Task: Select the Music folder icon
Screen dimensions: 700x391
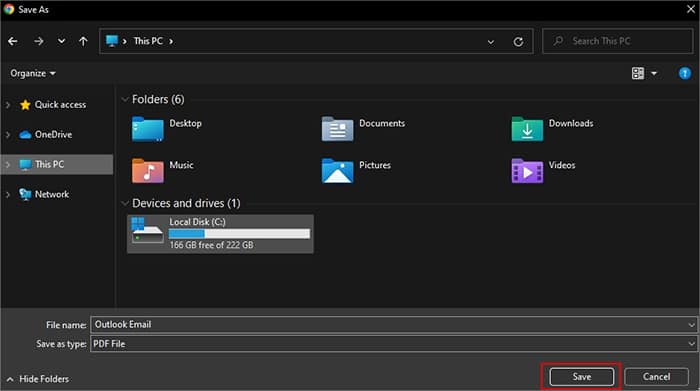Action: point(148,171)
